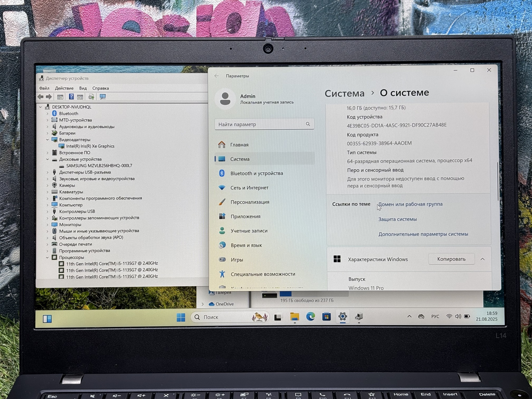The image size is (532, 399).
Task: Open Microsoft Edge from the taskbar
Action: (310, 317)
